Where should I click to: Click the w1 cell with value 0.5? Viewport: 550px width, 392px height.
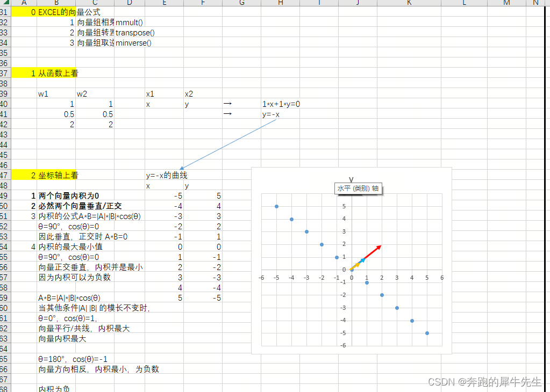pos(56,114)
